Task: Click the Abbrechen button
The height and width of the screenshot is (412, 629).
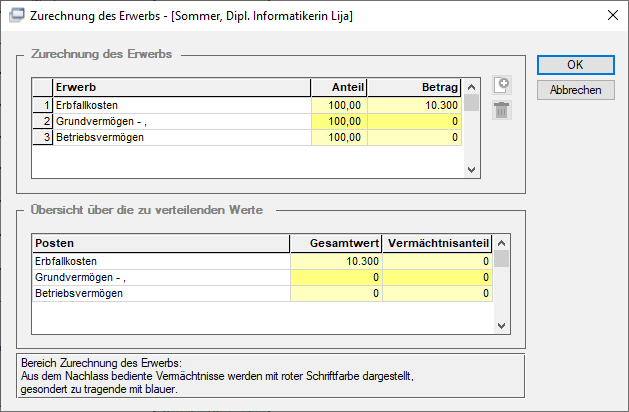Action: (575, 90)
